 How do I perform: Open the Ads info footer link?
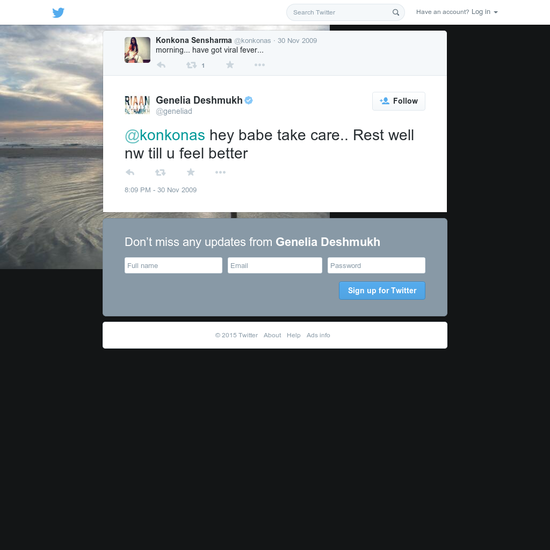(318, 335)
